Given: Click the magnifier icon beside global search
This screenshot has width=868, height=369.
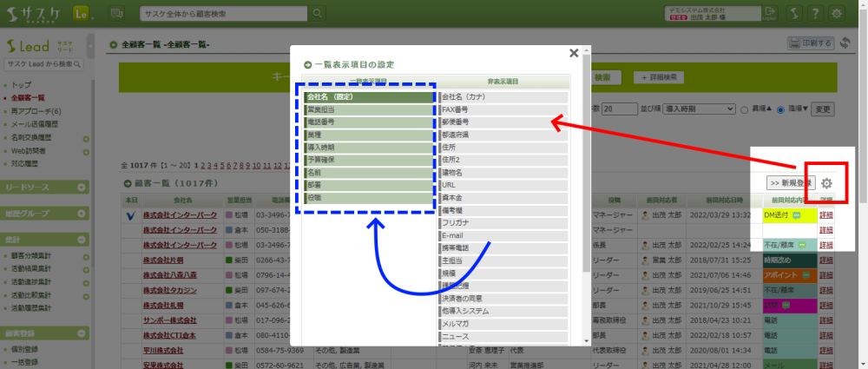Looking at the screenshot, I should point(318,13).
